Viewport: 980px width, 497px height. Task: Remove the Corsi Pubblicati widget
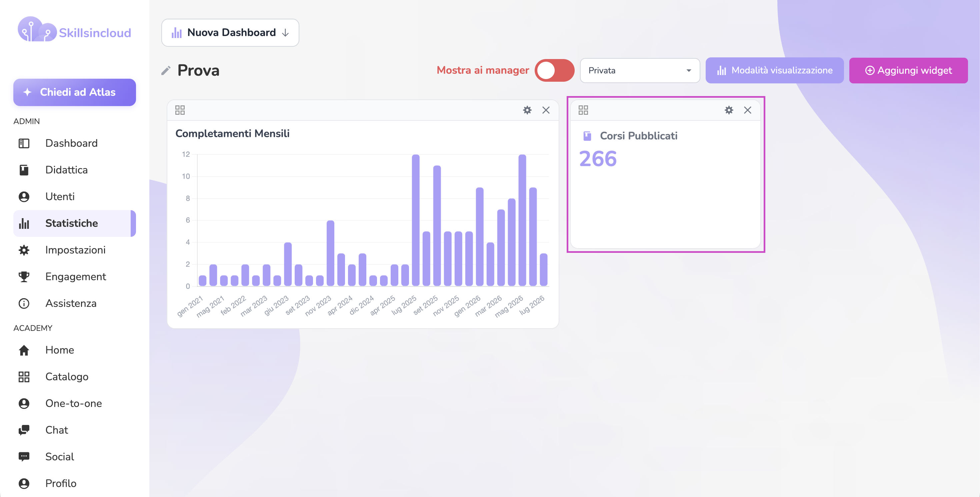click(748, 110)
